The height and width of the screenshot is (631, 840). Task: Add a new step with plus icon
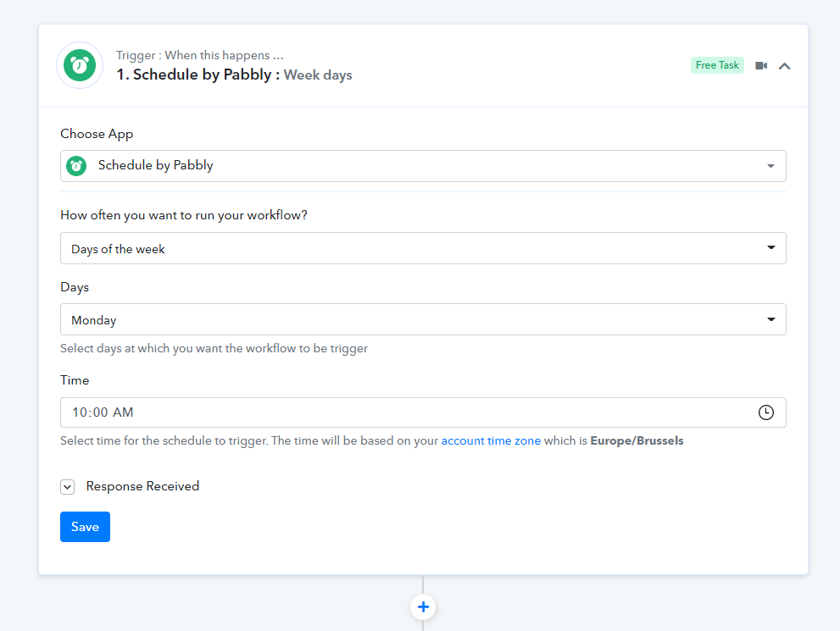[x=423, y=607]
